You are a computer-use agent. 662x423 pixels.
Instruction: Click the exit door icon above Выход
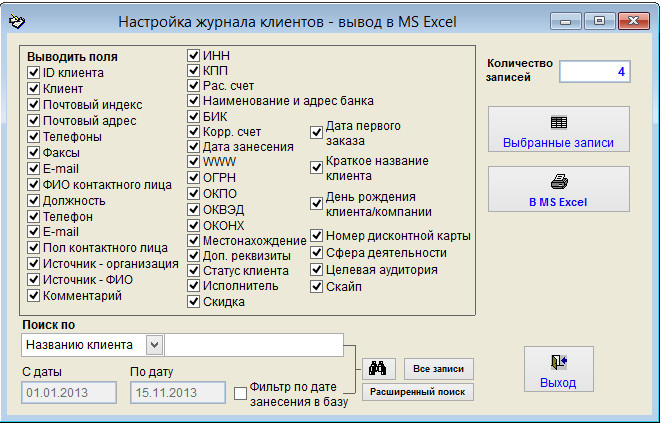click(x=558, y=362)
